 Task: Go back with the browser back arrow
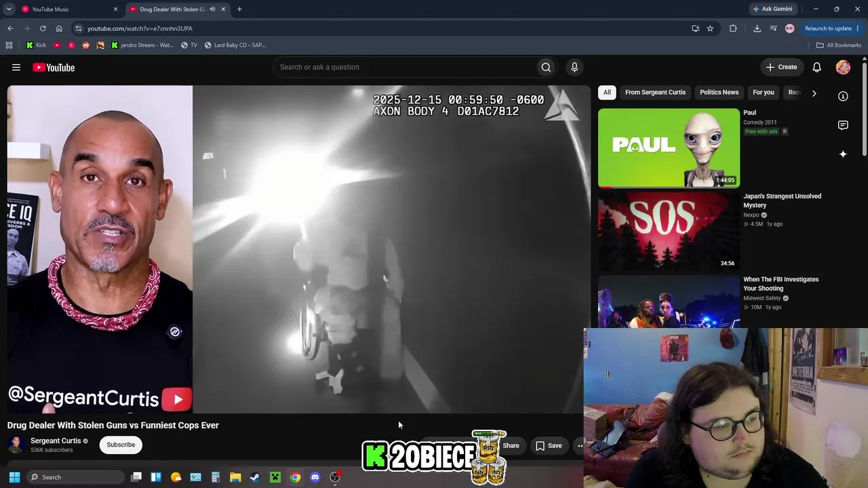(10, 28)
